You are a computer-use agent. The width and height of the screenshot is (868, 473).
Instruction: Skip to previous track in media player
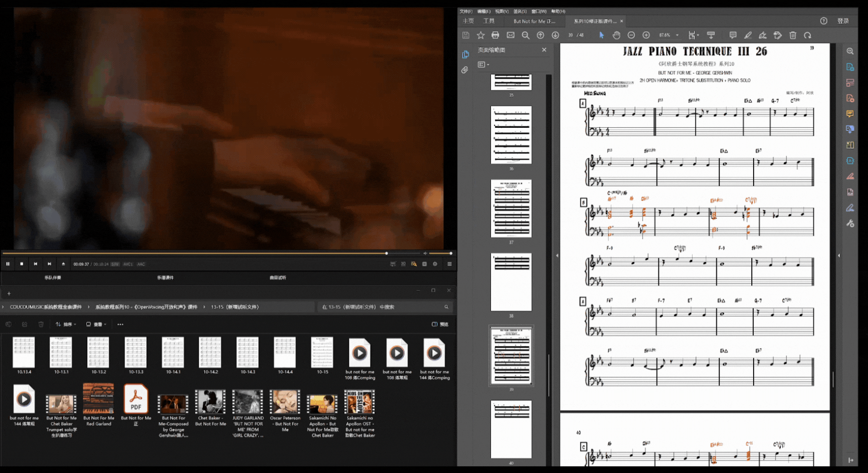point(36,264)
